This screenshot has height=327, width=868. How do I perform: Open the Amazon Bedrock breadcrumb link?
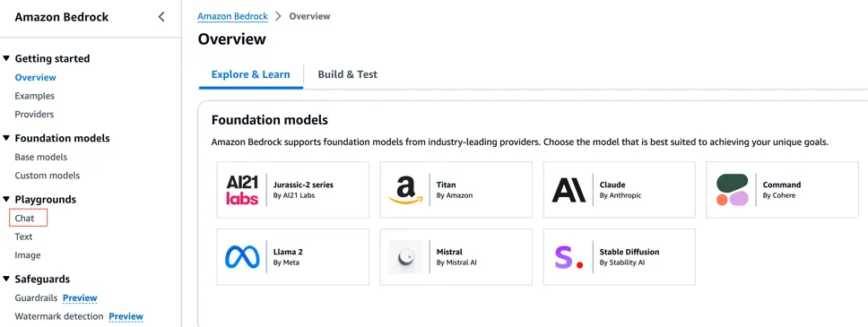click(x=232, y=16)
